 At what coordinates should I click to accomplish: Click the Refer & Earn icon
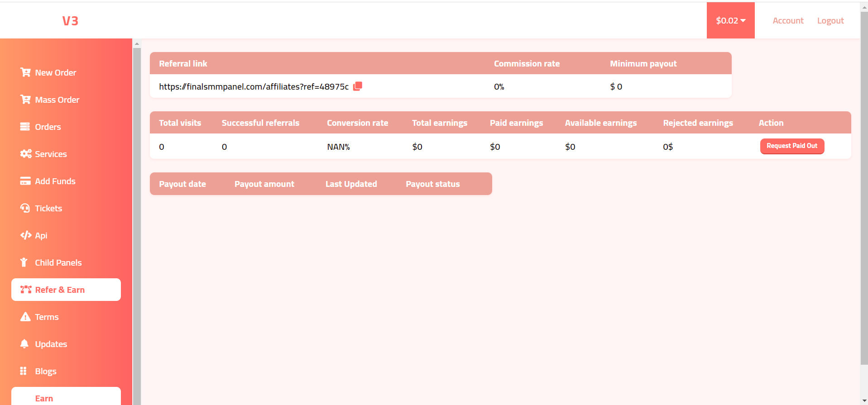pos(26,290)
